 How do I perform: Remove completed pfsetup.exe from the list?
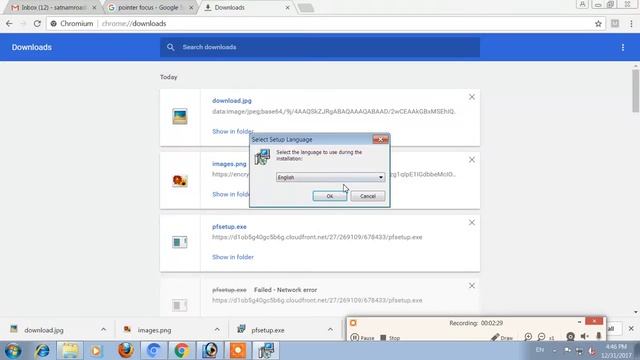click(x=471, y=222)
